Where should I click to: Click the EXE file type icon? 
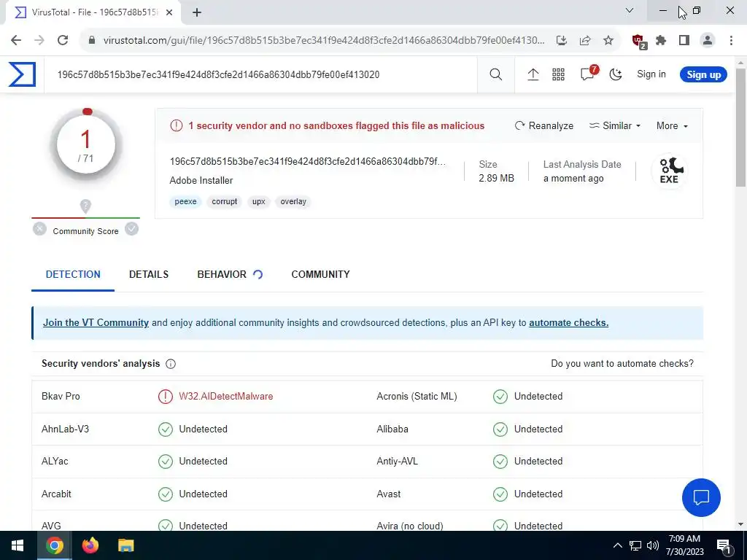pyautogui.click(x=669, y=171)
